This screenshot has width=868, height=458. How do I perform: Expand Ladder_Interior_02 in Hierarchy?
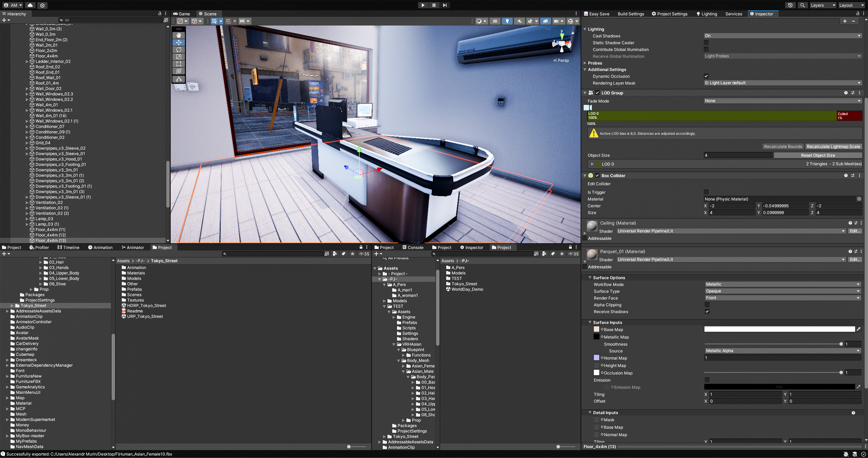point(27,61)
